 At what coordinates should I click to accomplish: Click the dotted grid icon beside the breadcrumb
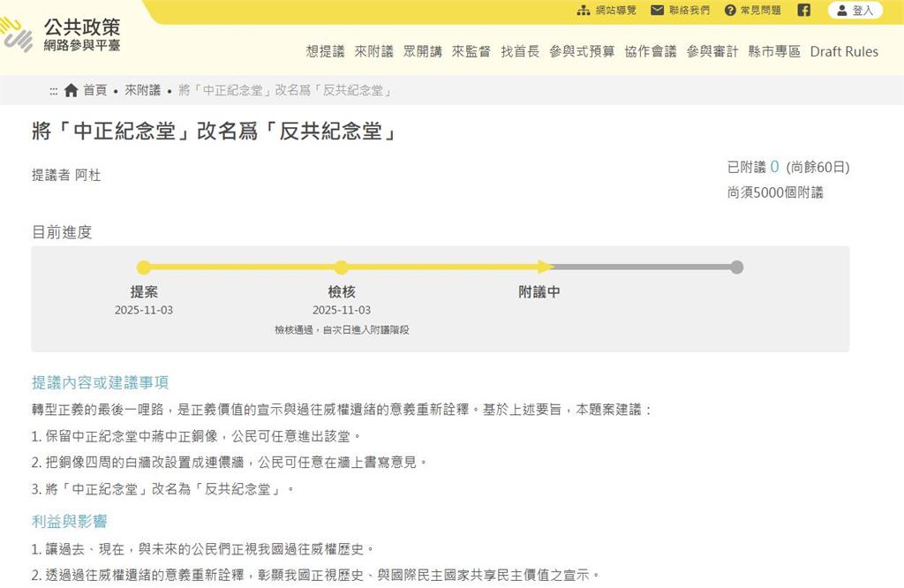click(x=54, y=89)
